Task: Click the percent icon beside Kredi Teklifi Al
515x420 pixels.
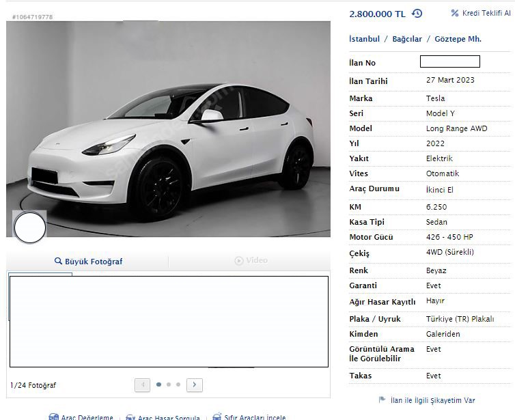Action: [x=455, y=14]
